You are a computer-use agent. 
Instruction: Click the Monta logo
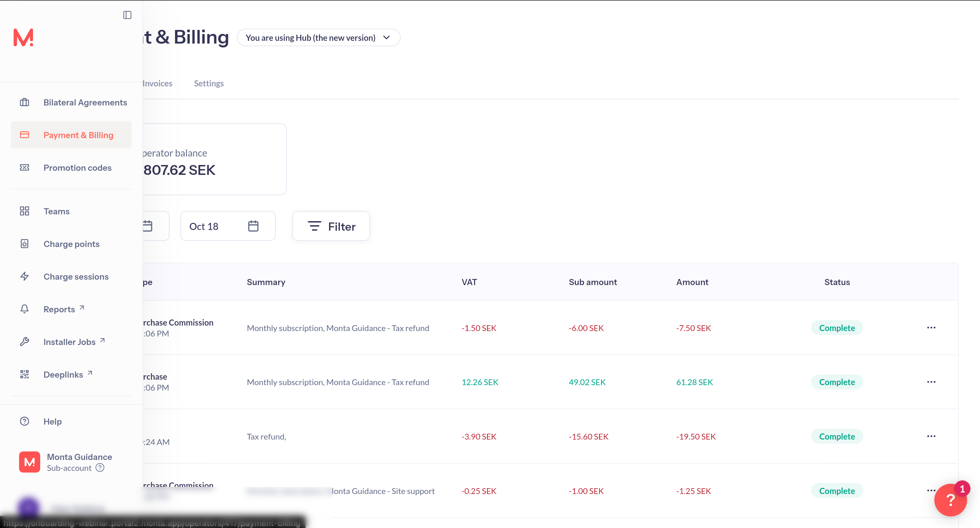(x=23, y=38)
